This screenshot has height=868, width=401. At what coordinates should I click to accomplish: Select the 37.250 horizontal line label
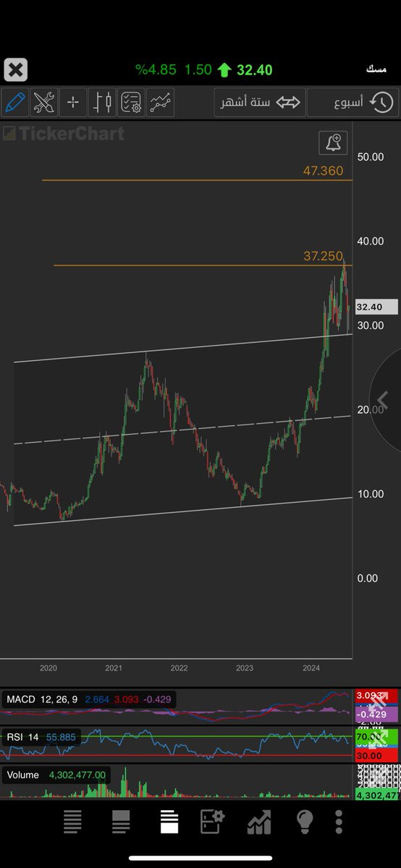pyautogui.click(x=323, y=257)
